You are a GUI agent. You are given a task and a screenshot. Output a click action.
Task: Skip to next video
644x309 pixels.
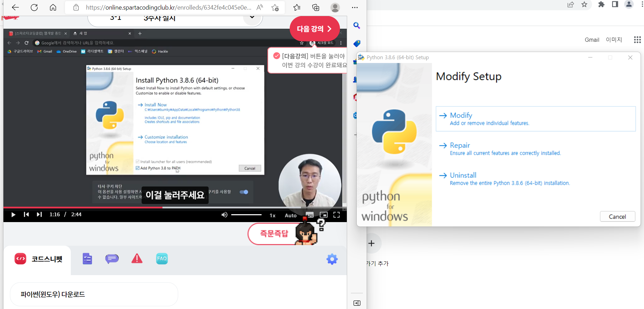click(39, 215)
